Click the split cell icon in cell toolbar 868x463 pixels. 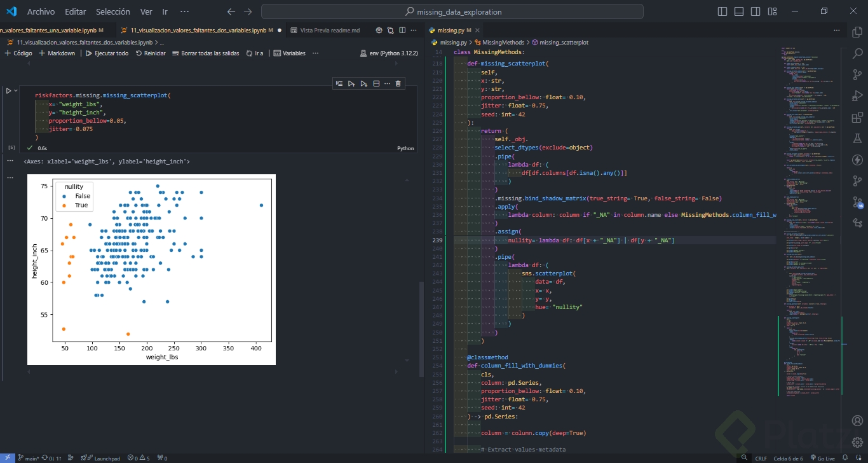pyautogui.click(x=376, y=83)
